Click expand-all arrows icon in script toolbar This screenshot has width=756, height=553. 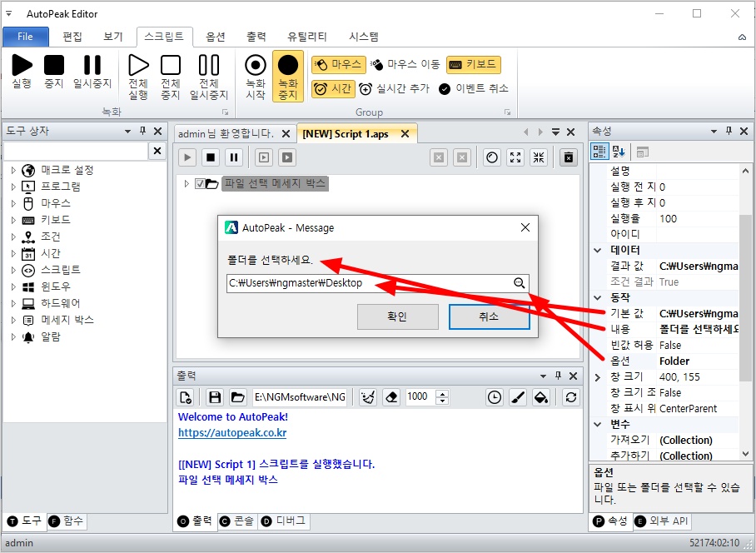pos(515,157)
